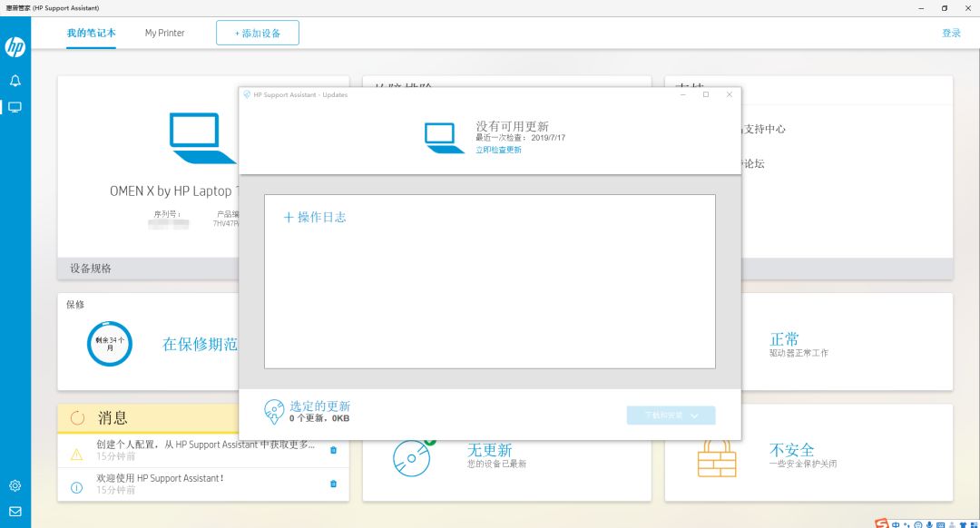Open the 欢迎使用 HP Support Assistant! message
Image resolution: width=980 pixels, height=528 pixels.
coord(203,484)
